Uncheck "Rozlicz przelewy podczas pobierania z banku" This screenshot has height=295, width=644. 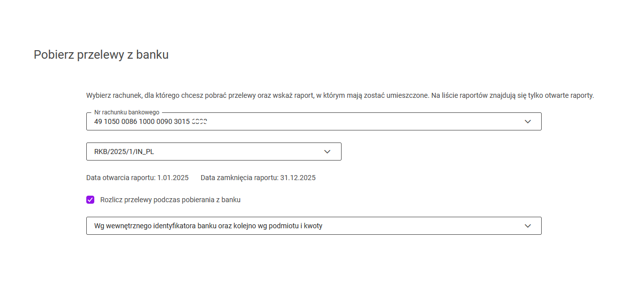[x=90, y=200]
